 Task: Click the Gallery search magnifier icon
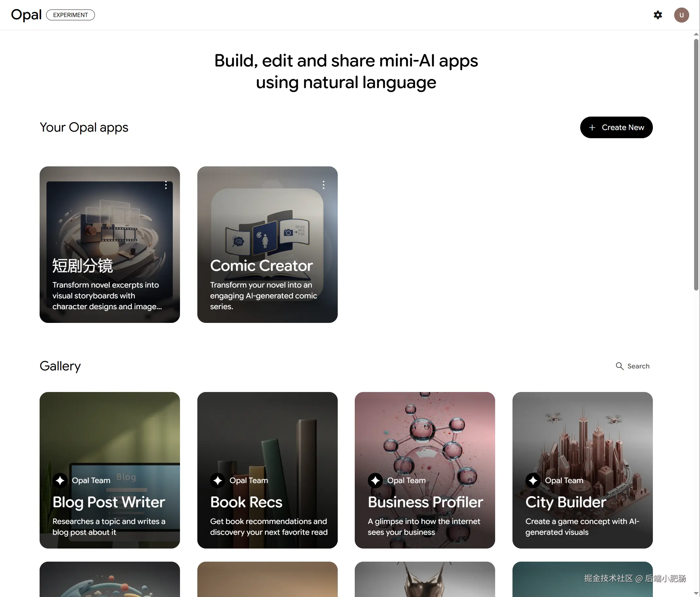click(619, 366)
